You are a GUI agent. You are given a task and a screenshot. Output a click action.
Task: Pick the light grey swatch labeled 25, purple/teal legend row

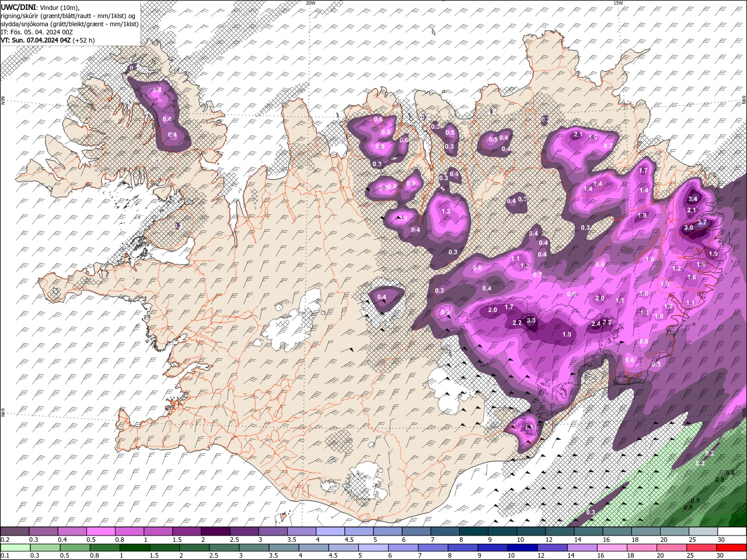pyautogui.click(x=703, y=531)
